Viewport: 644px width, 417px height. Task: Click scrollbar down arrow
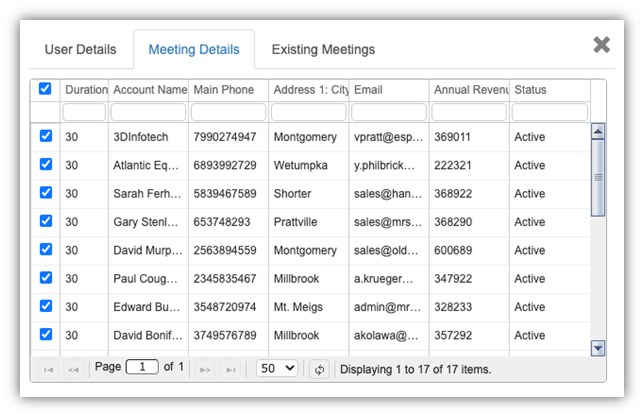pyautogui.click(x=598, y=348)
